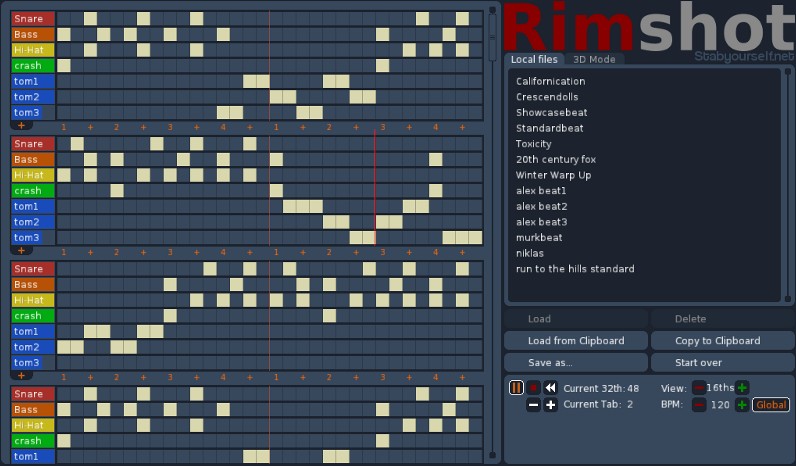Screen dimensions: 796x466
Task: Increase View resolution with green plus
Action: [742, 388]
